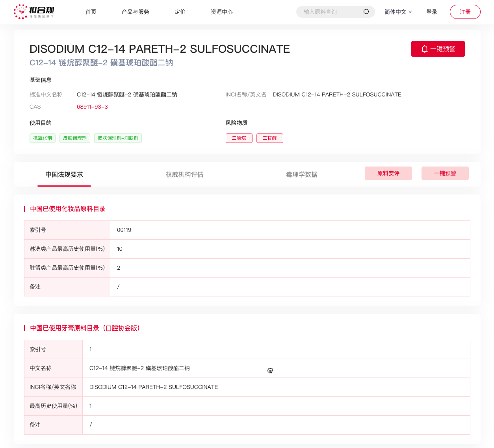Click the 原料安评 button
Viewport: 494px width, 448px height.
(x=388, y=173)
